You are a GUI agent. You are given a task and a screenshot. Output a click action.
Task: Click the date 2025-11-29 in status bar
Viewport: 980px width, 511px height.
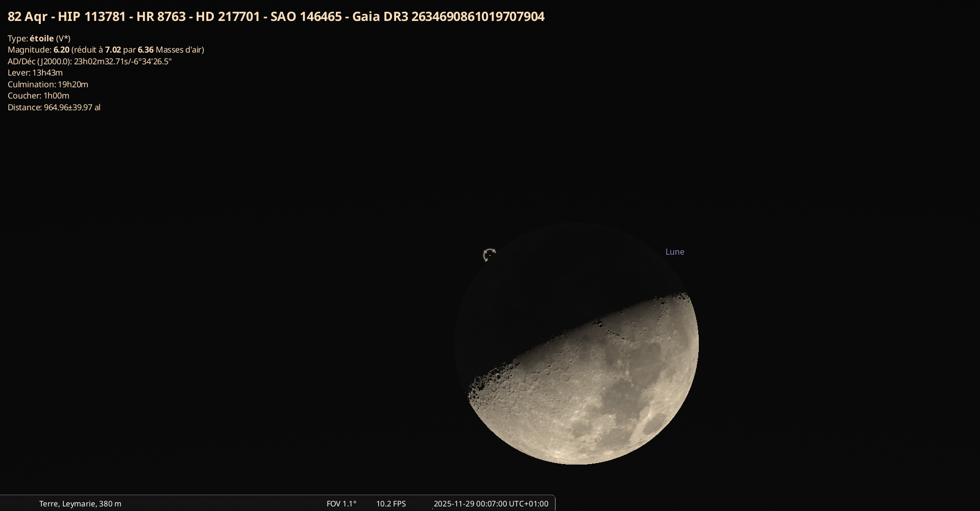coord(454,503)
